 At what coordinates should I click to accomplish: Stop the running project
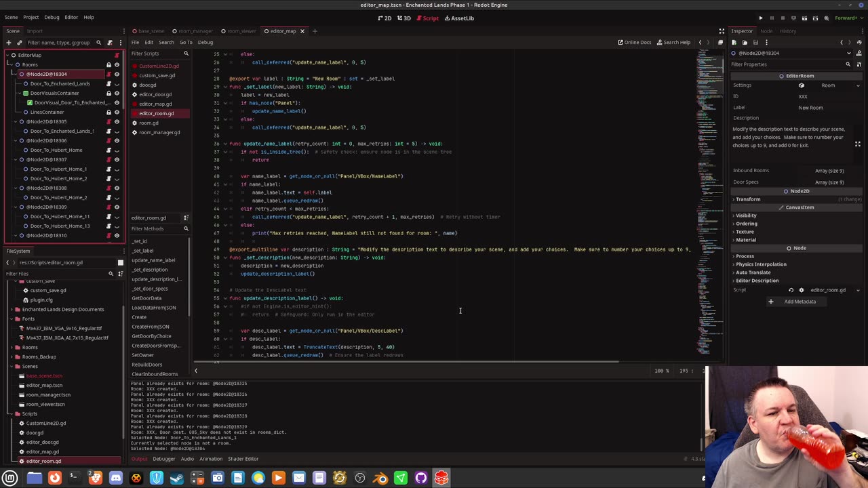click(783, 18)
